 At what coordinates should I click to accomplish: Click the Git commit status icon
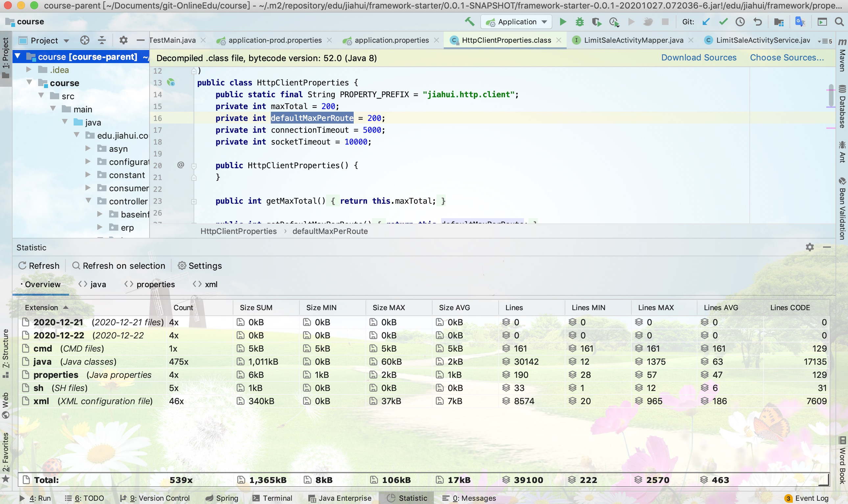pos(722,22)
